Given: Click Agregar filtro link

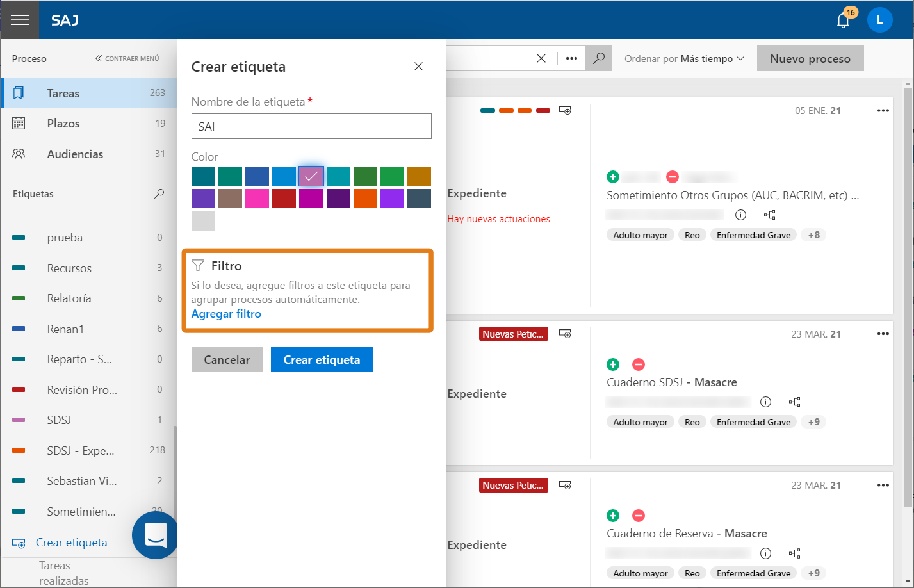Looking at the screenshot, I should 226,314.
